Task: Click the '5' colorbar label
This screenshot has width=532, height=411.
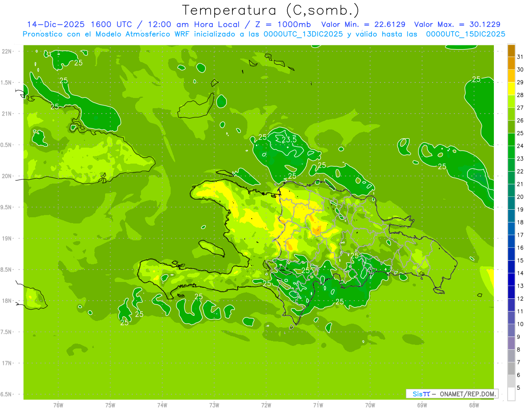Action: point(519,388)
